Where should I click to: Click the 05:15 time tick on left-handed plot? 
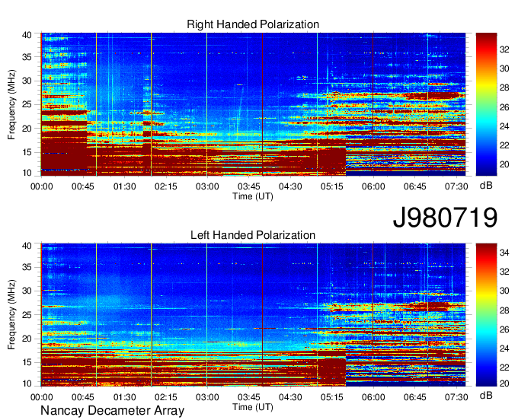(x=331, y=397)
